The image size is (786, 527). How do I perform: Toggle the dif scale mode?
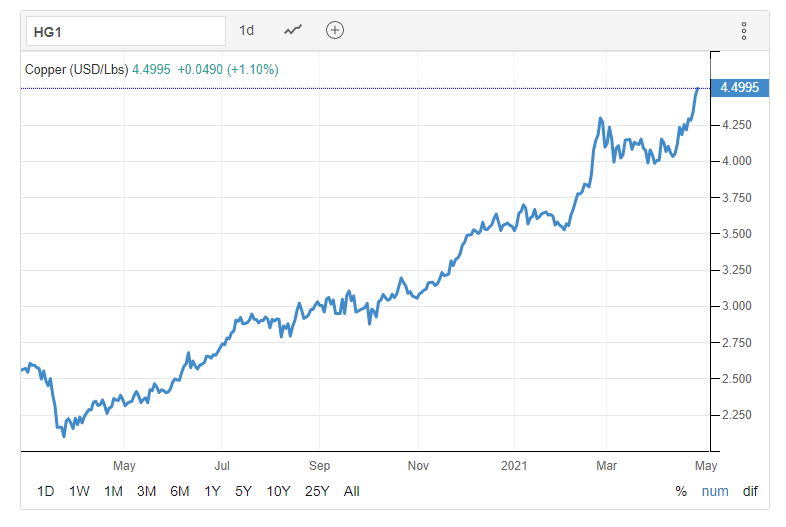tap(749, 491)
